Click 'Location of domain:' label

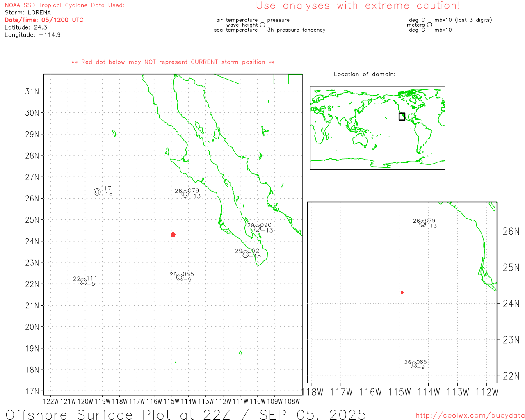click(365, 74)
